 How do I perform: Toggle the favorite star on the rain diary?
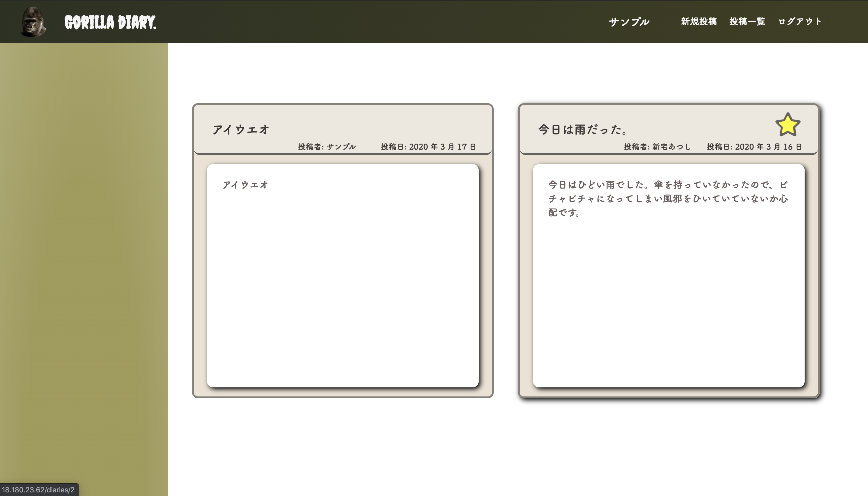(x=788, y=126)
